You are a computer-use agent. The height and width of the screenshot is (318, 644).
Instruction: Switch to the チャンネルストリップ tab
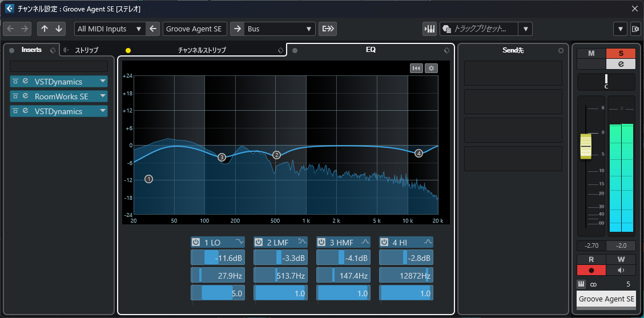tap(202, 51)
